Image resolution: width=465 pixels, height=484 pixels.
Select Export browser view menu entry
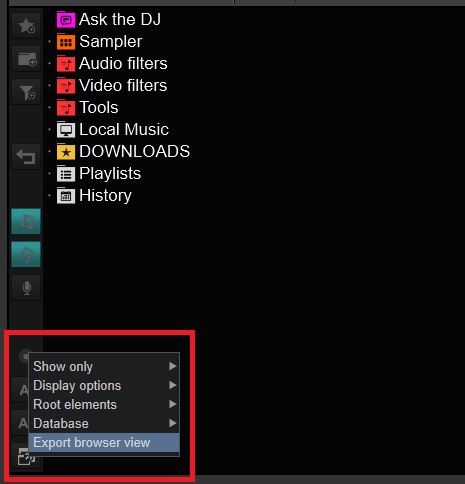point(104,443)
